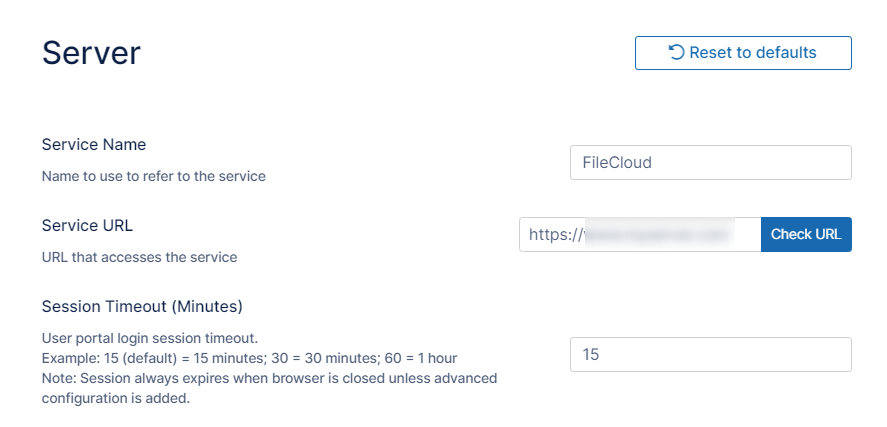
Task: Click the Service URL label
Action: [x=88, y=225]
